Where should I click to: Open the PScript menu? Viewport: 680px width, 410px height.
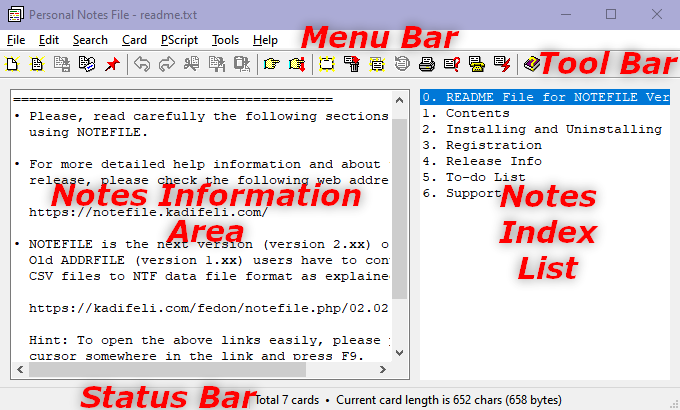click(179, 40)
